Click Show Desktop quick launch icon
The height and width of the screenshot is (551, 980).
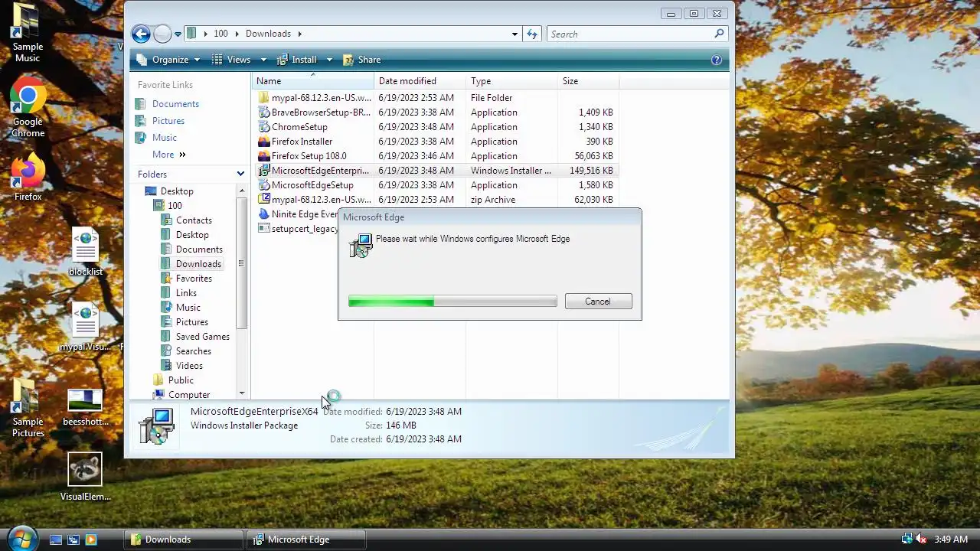[56, 540]
